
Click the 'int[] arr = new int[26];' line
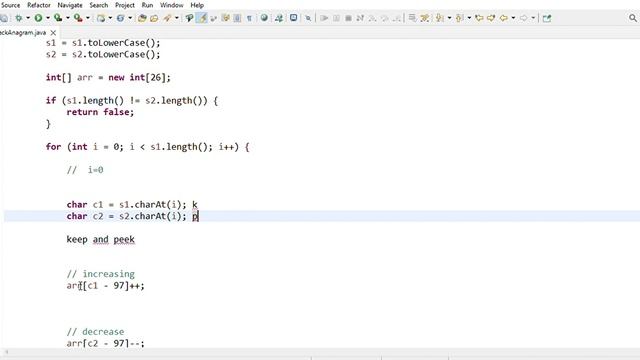click(x=108, y=78)
